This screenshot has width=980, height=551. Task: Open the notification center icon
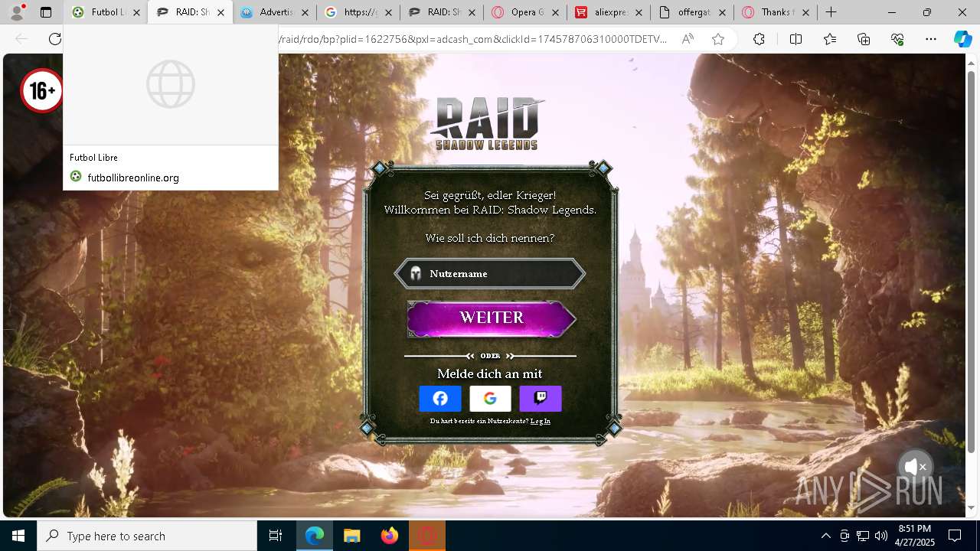click(955, 536)
